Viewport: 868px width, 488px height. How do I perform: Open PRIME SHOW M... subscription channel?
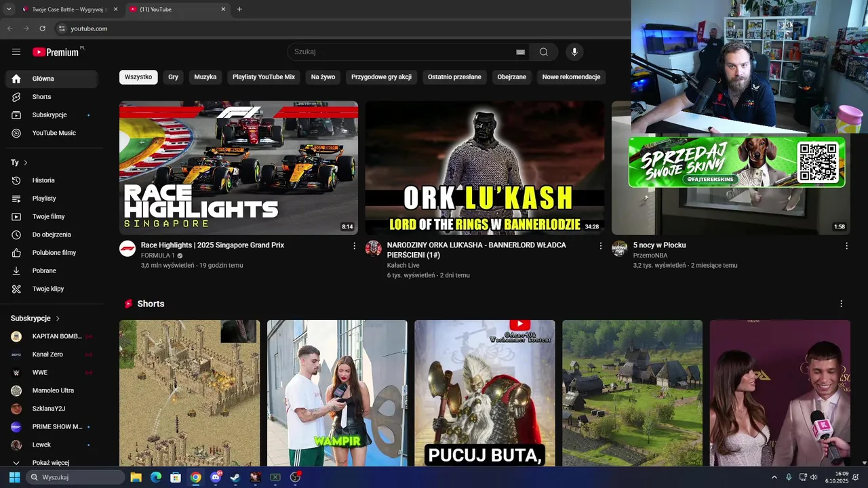coord(52,426)
